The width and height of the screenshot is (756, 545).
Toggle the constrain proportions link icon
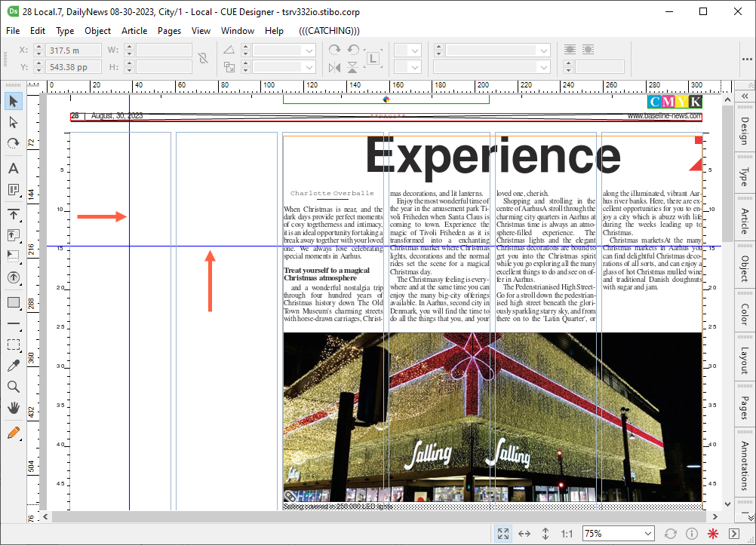point(202,58)
